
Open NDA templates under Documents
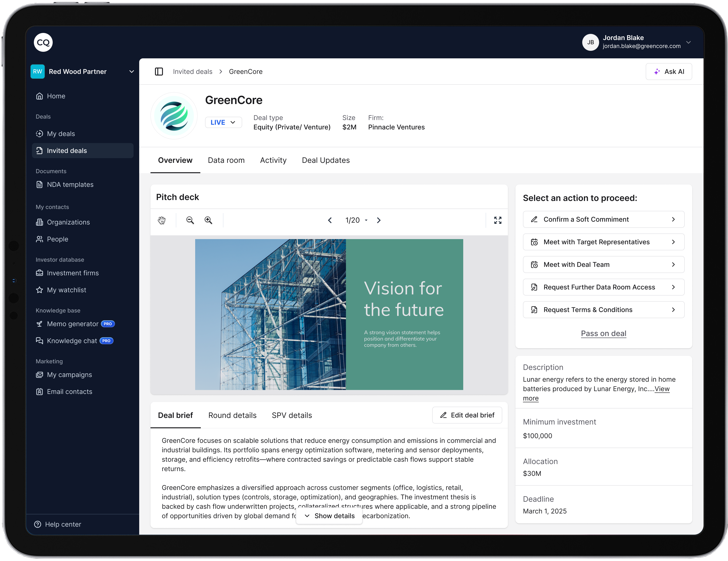pyautogui.click(x=70, y=184)
